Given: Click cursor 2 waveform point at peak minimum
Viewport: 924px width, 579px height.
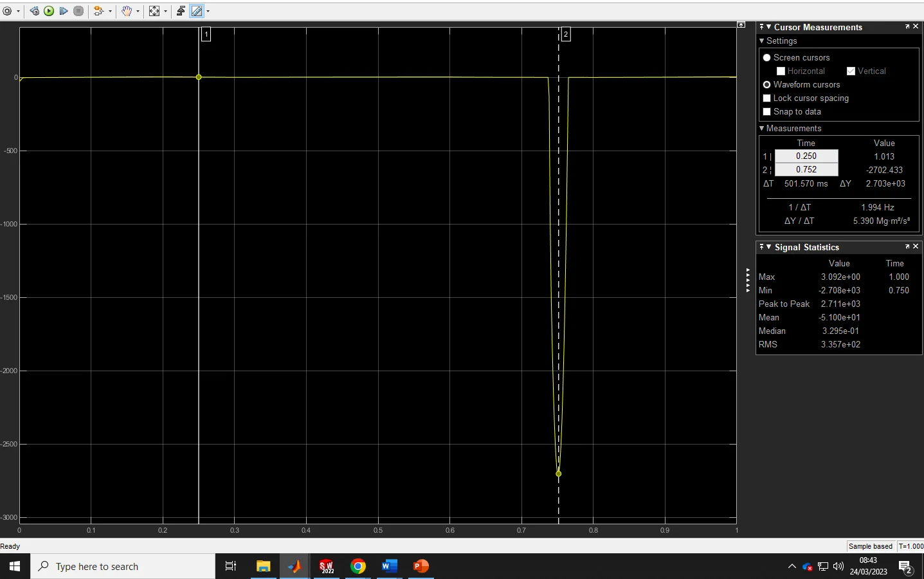Looking at the screenshot, I should [558, 473].
